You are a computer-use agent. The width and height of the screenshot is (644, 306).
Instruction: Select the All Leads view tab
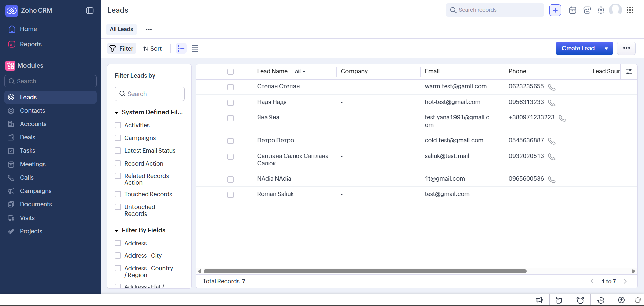pyautogui.click(x=121, y=29)
